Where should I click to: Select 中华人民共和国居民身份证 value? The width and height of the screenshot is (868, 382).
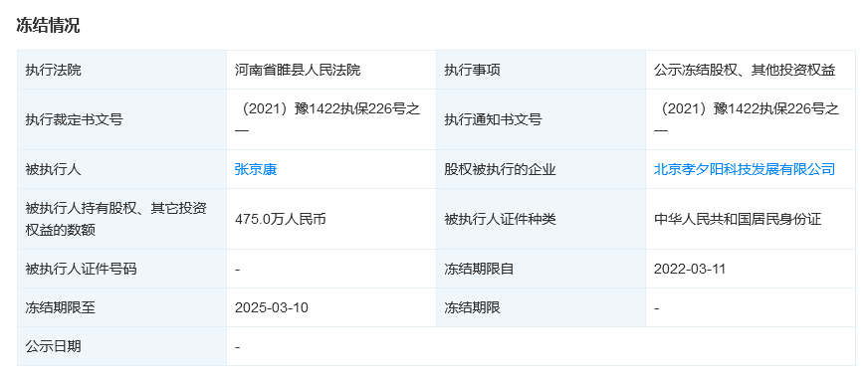pyautogui.click(x=738, y=219)
